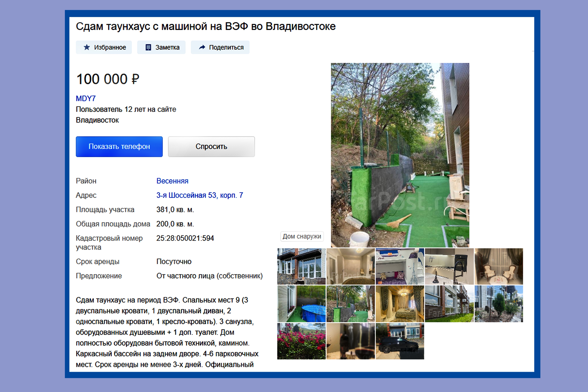Open small thumbnail of green turf backyard
Image resolution: width=588 pixels, height=392 pixels.
click(350, 304)
